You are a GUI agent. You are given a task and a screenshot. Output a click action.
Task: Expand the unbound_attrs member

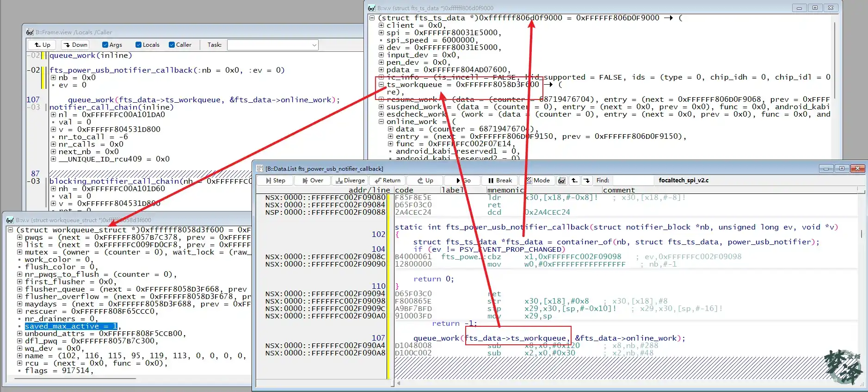[19, 334]
